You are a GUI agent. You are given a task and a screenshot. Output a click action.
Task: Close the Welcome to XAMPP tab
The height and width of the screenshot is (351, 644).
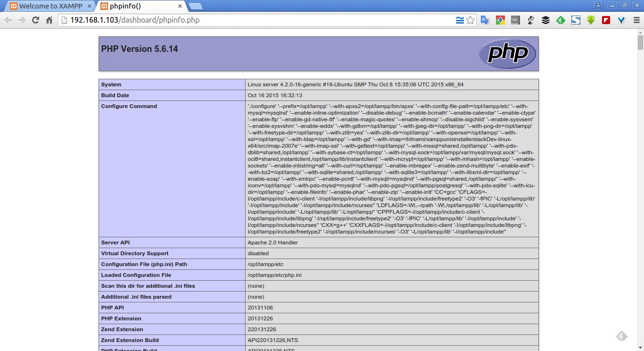[90, 6]
